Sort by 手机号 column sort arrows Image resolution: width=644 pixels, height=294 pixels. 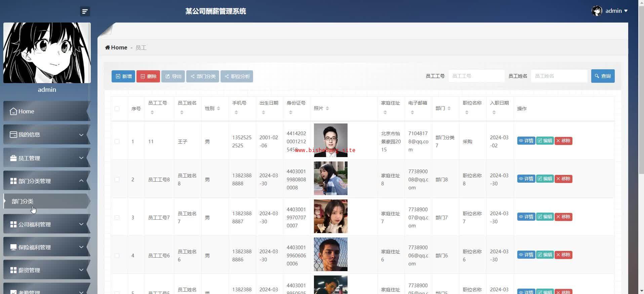point(236,112)
